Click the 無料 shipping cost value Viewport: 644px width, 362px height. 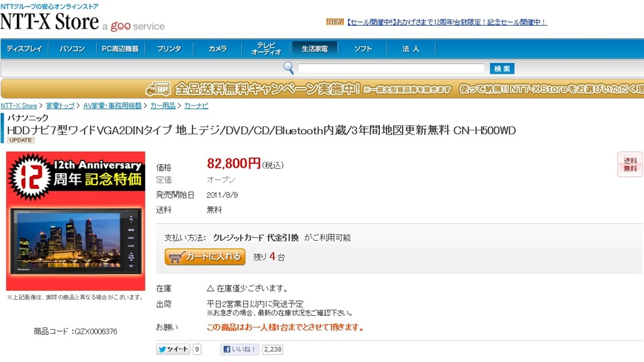(214, 210)
